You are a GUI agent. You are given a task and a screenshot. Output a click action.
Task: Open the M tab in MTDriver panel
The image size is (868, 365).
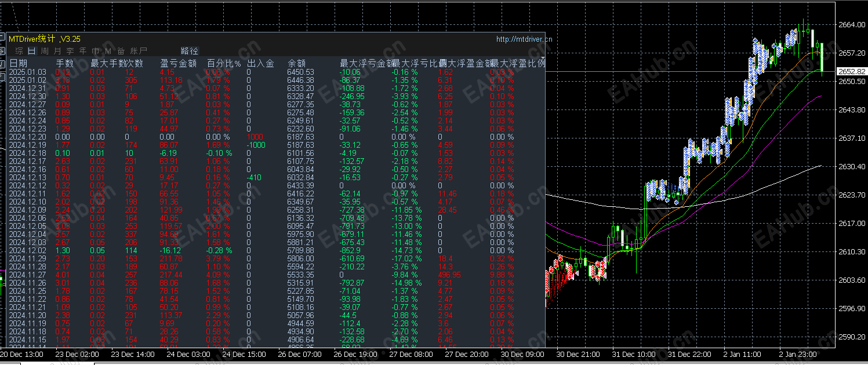point(108,51)
